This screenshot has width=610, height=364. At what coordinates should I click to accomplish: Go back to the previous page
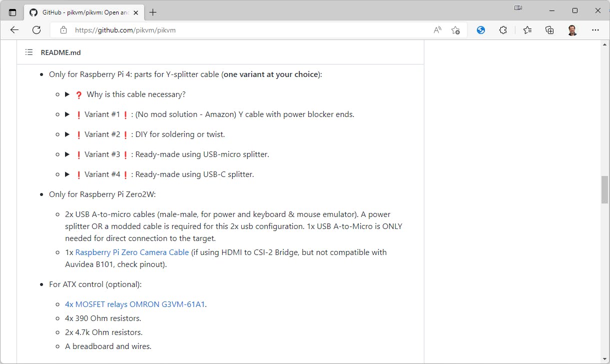pyautogui.click(x=15, y=30)
